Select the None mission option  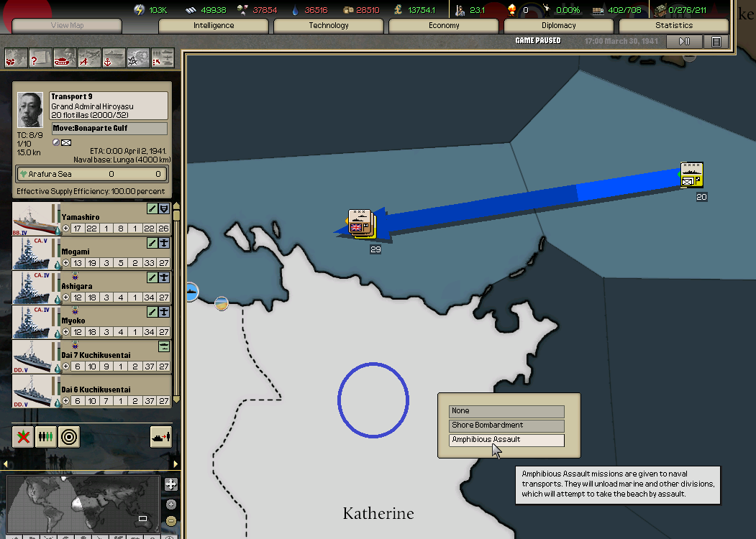(506, 411)
